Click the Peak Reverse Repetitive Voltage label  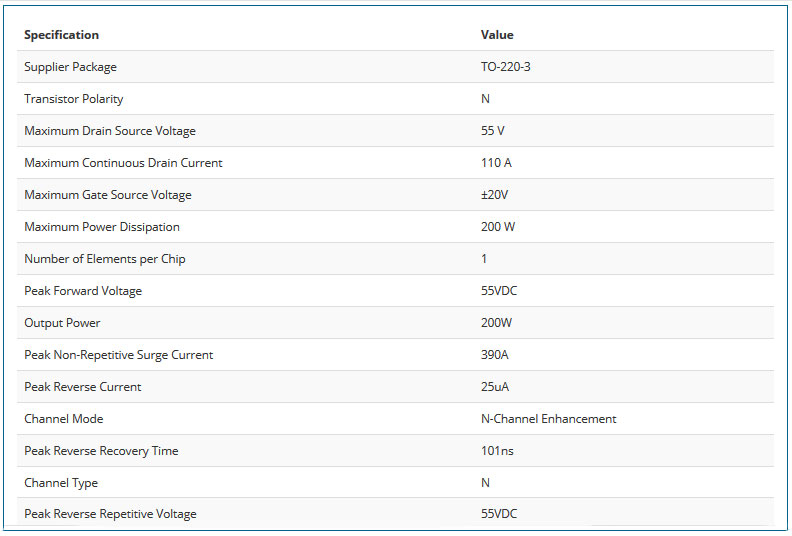pyautogui.click(x=110, y=514)
